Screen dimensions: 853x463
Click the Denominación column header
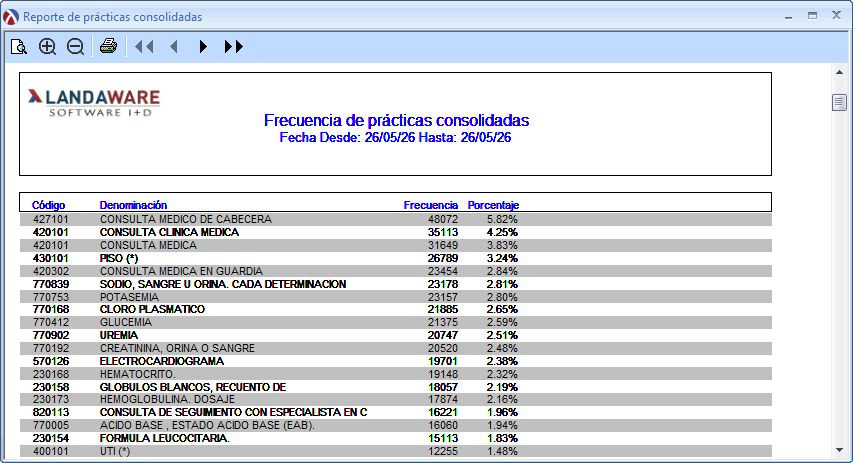pyautogui.click(x=133, y=205)
